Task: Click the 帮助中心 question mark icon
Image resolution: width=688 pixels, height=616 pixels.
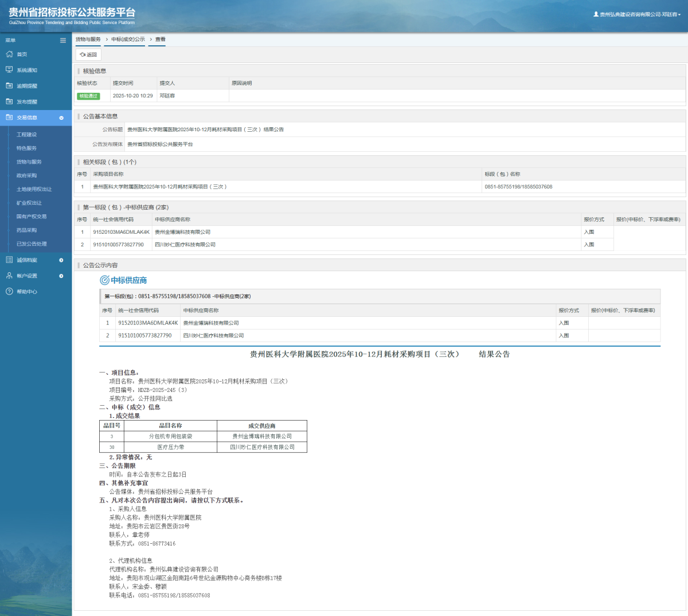Action: [9, 292]
